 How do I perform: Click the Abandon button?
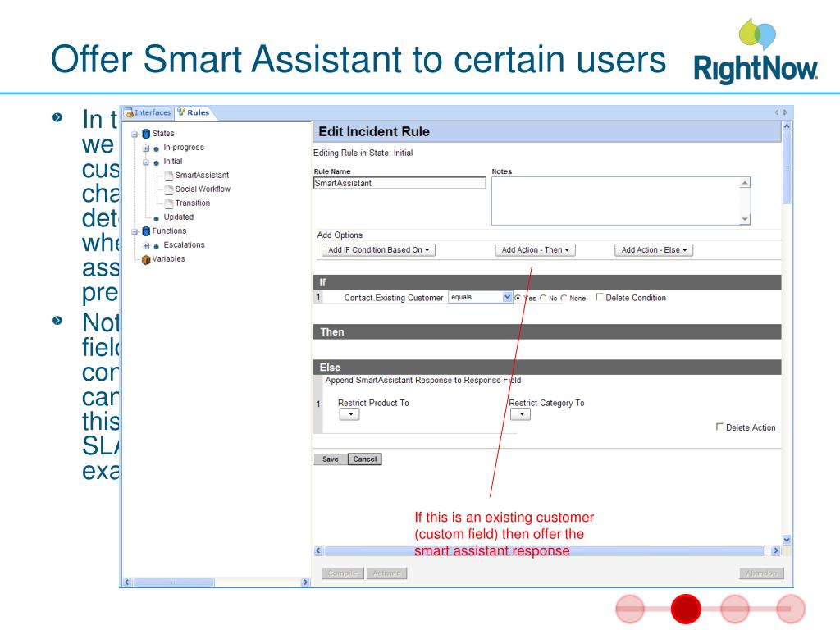[762, 573]
